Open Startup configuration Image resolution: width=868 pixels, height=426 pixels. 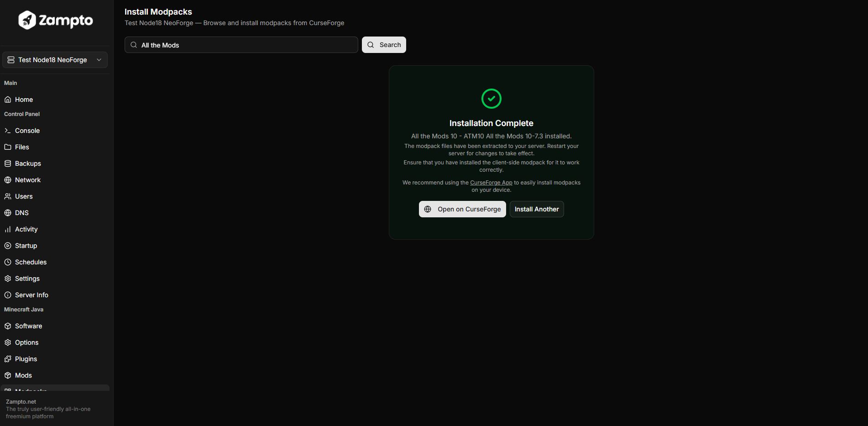[x=55, y=246]
